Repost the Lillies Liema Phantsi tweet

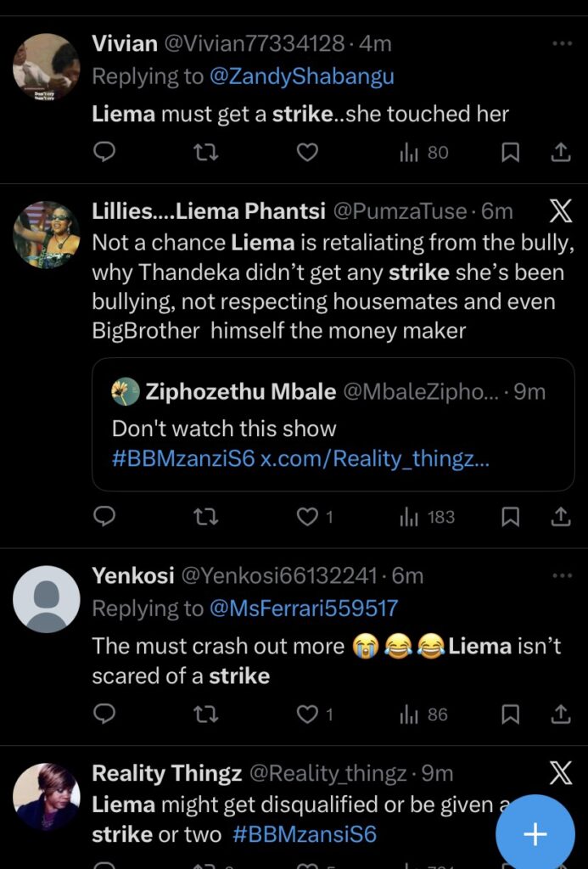pos(205,517)
